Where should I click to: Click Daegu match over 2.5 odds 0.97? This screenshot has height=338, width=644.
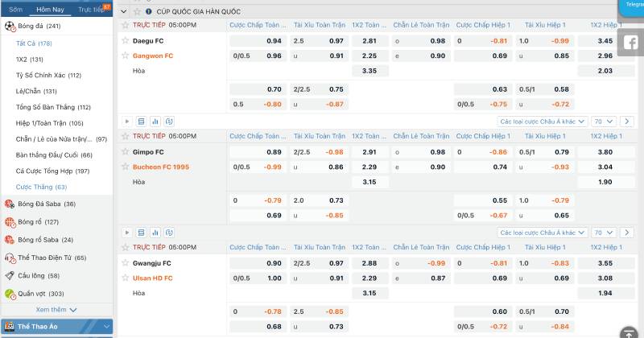[319, 41]
